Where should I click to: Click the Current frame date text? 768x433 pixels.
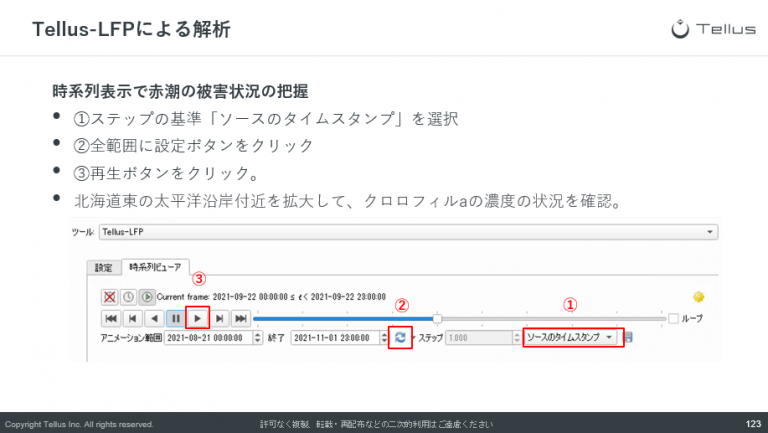(271, 297)
